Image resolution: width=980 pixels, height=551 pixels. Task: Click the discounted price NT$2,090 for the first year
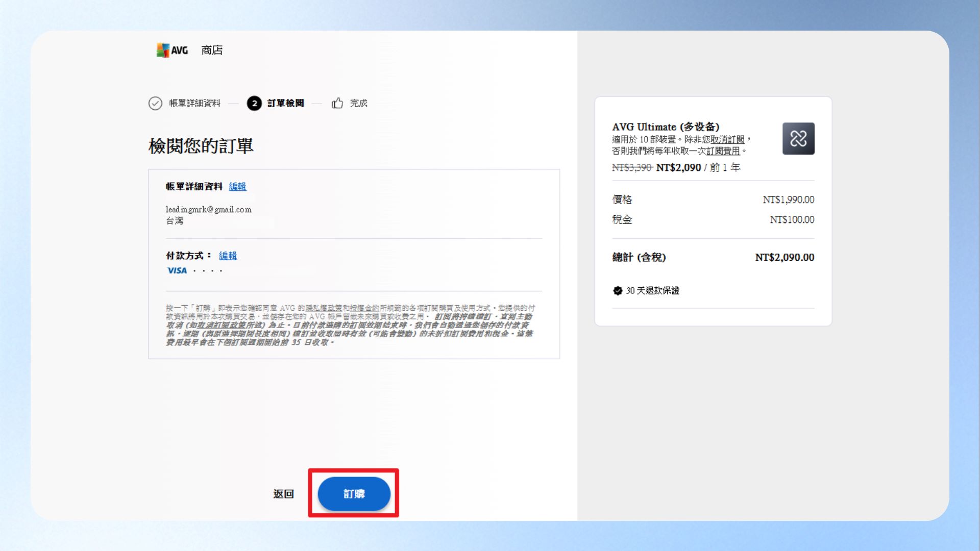(x=678, y=167)
